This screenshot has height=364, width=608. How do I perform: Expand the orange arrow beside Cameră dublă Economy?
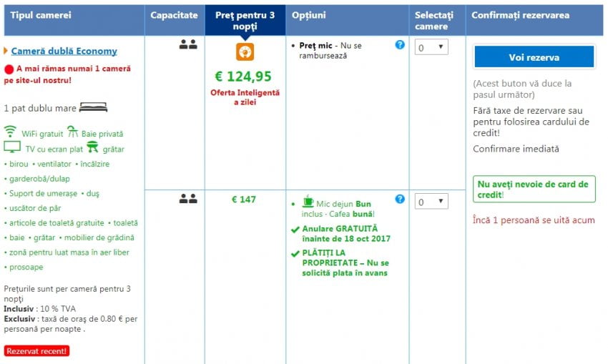[x=6, y=51]
